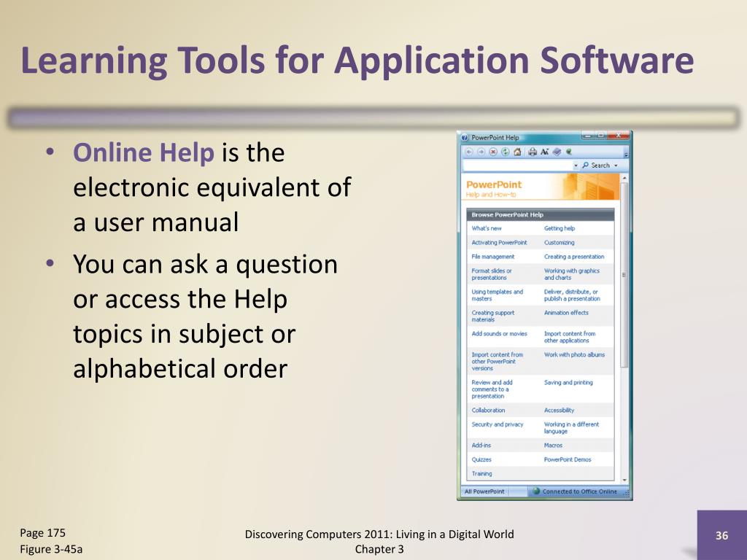Click the Forward arrow in Help toolbar
The width and height of the screenshot is (747, 560).
click(x=481, y=152)
